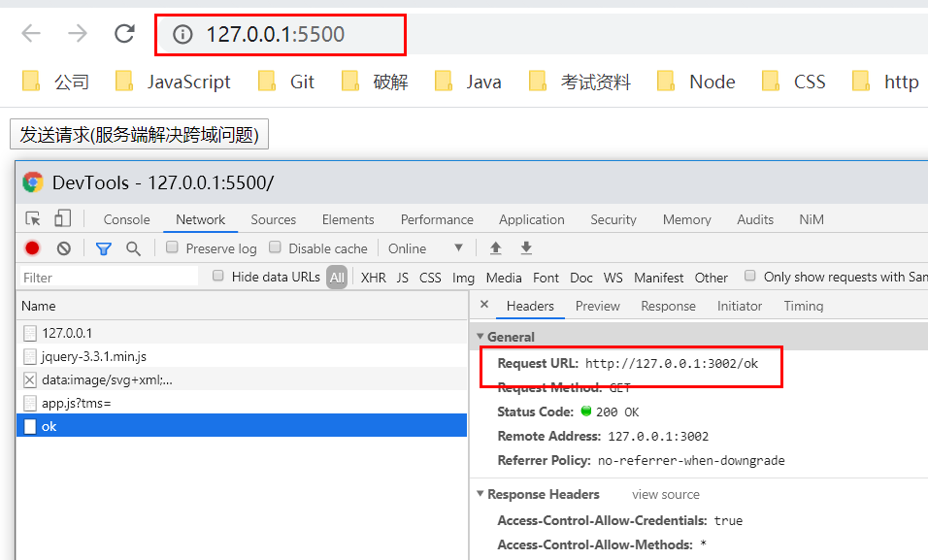Toggle the network filter funnel icon

click(x=104, y=249)
